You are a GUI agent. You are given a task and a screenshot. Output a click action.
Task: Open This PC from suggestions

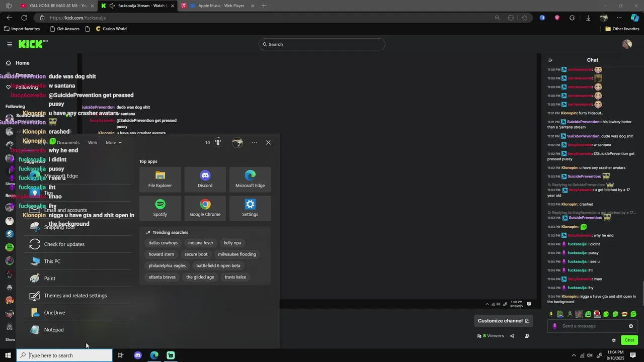[78, 261]
